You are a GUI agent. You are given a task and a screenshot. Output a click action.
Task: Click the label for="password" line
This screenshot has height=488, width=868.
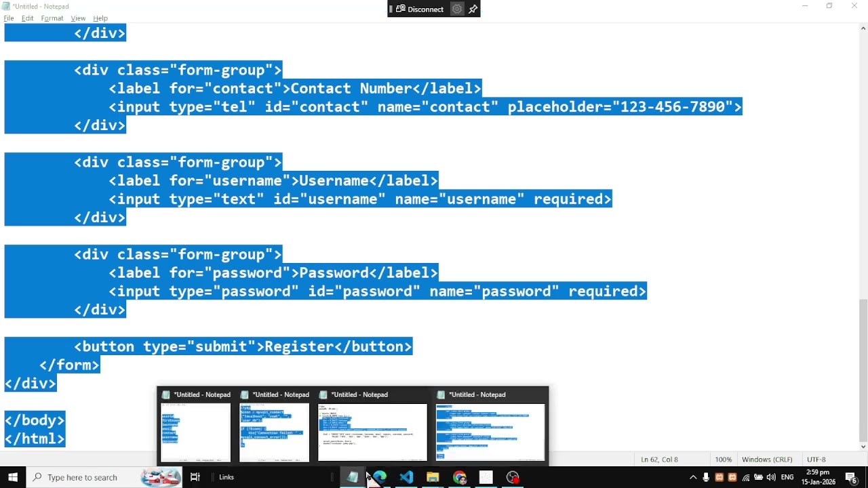273,273
